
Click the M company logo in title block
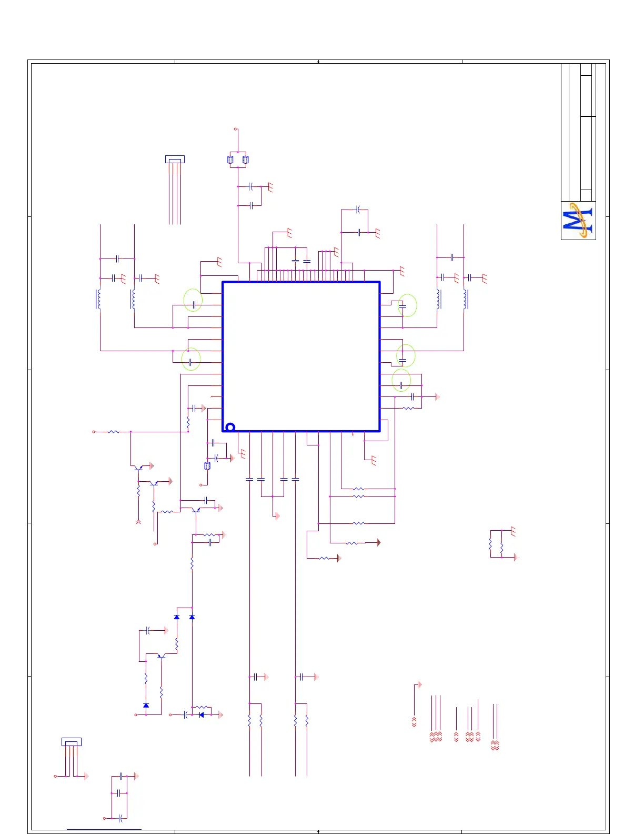point(578,220)
